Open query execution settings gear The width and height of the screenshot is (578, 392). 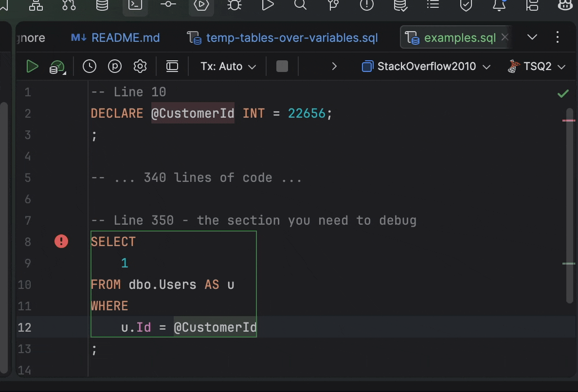point(140,66)
